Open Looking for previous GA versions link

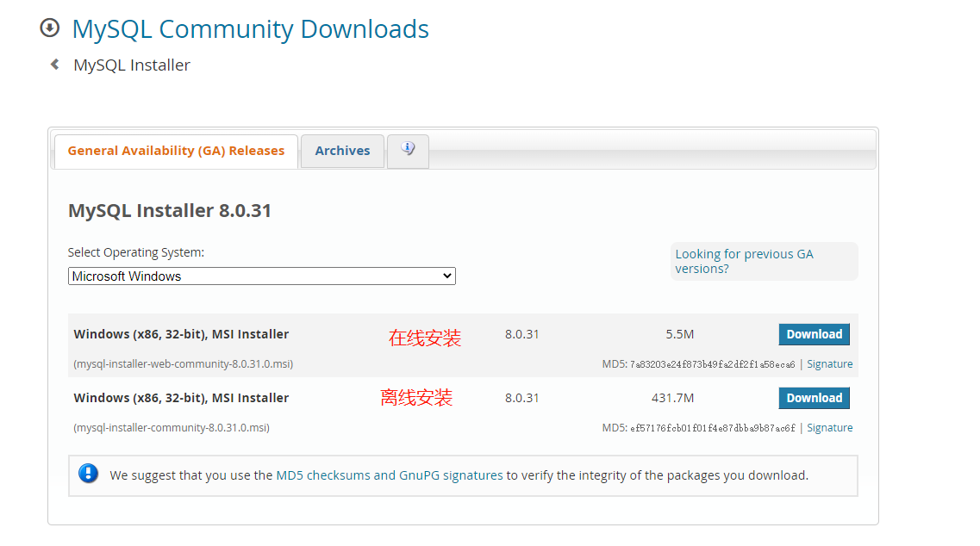click(x=744, y=261)
